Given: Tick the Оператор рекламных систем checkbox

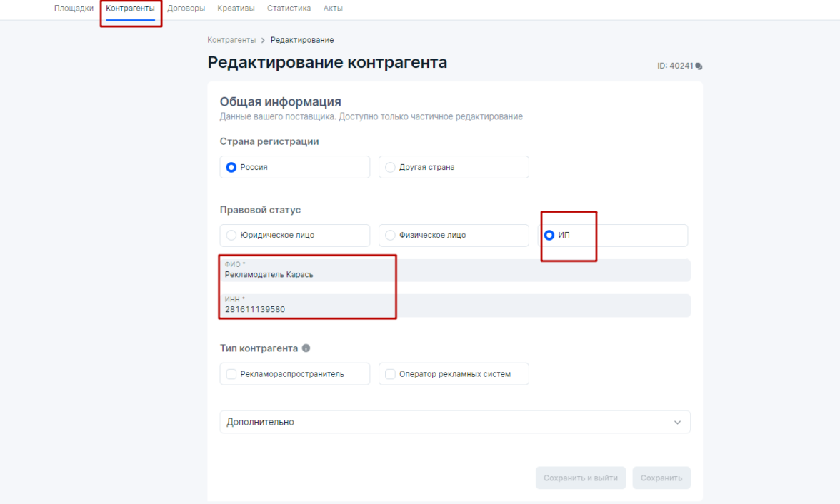Looking at the screenshot, I should tap(390, 374).
